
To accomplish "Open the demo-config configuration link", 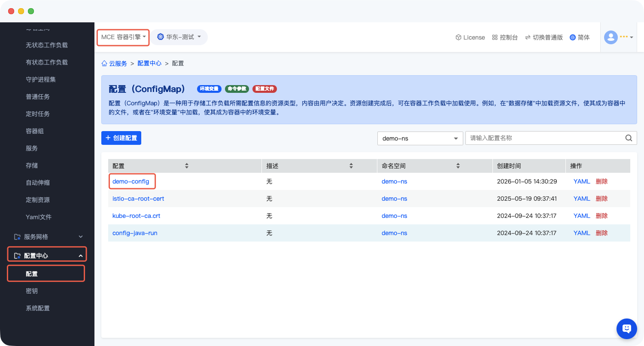I will pos(131,181).
